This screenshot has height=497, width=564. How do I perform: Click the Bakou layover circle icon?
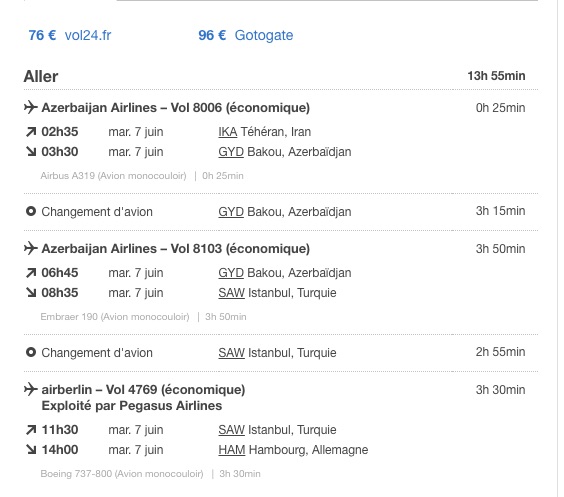(31, 211)
